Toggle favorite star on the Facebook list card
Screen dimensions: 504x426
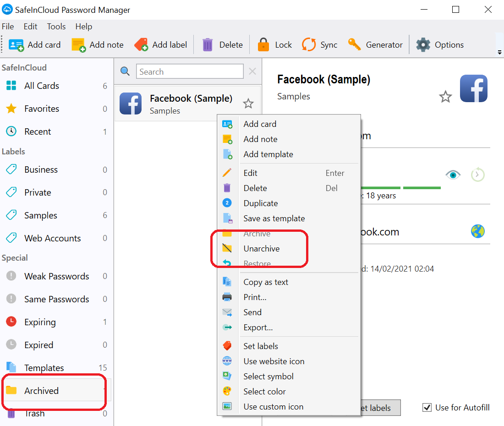[248, 104]
